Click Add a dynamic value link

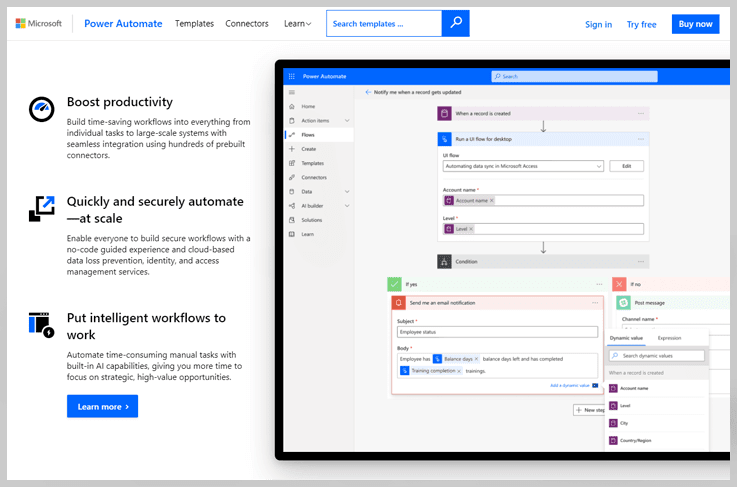(x=570, y=385)
